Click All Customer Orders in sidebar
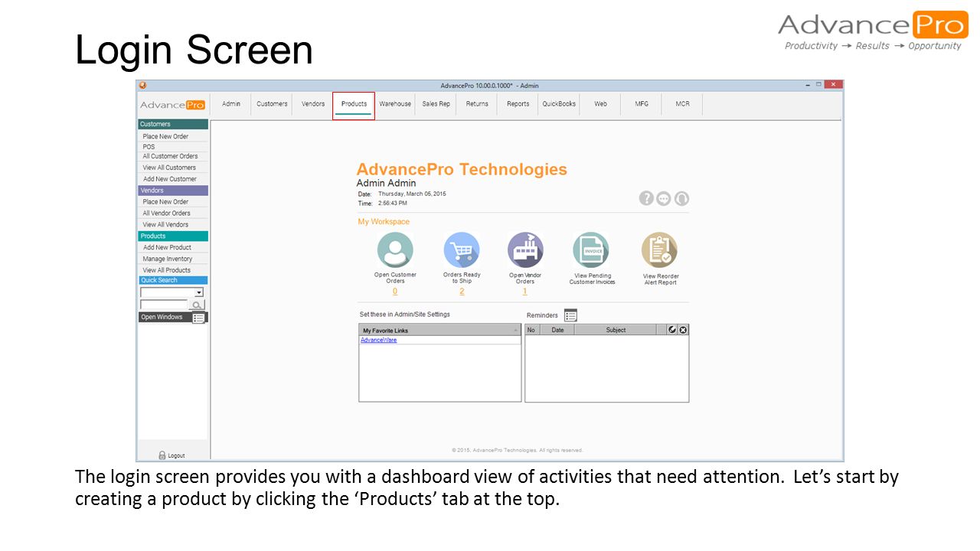This screenshot has width=980, height=551. pos(173,156)
